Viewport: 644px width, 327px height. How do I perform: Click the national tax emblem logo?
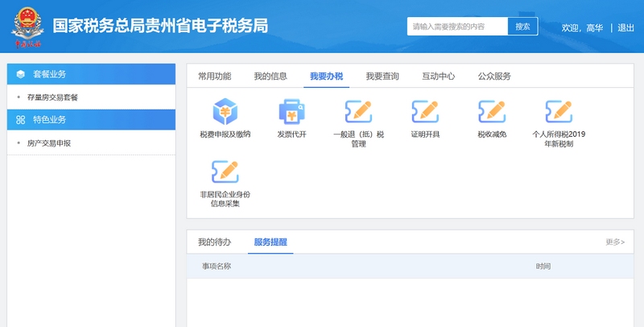click(x=27, y=27)
